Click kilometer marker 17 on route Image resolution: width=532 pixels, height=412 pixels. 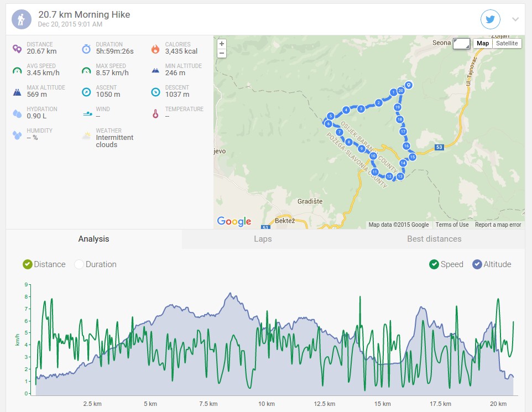(403, 132)
